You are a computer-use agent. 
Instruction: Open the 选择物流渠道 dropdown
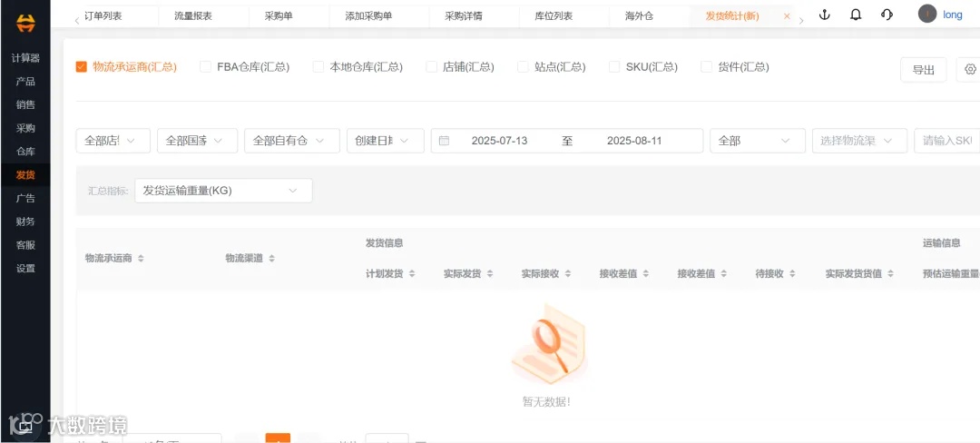pyautogui.click(x=859, y=141)
